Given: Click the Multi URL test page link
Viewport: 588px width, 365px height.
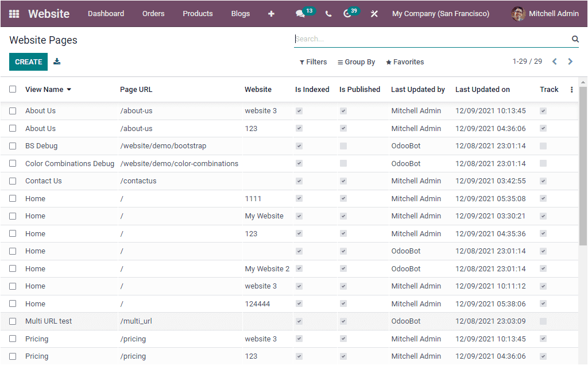Looking at the screenshot, I should (x=49, y=321).
